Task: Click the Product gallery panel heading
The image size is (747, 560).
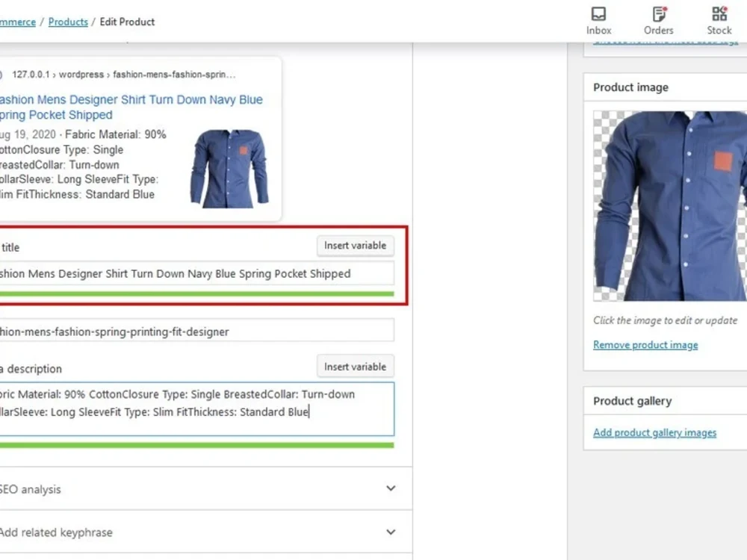Action: pos(632,401)
